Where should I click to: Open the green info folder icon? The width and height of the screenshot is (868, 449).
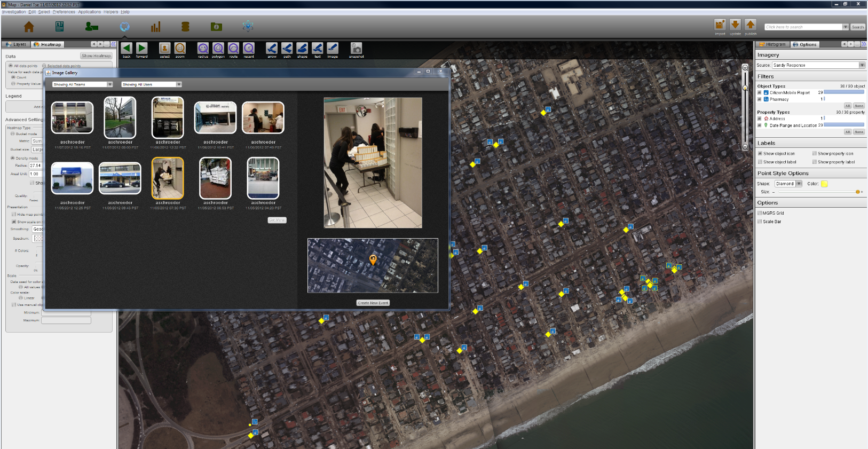pyautogui.click(x=216, y=27)
